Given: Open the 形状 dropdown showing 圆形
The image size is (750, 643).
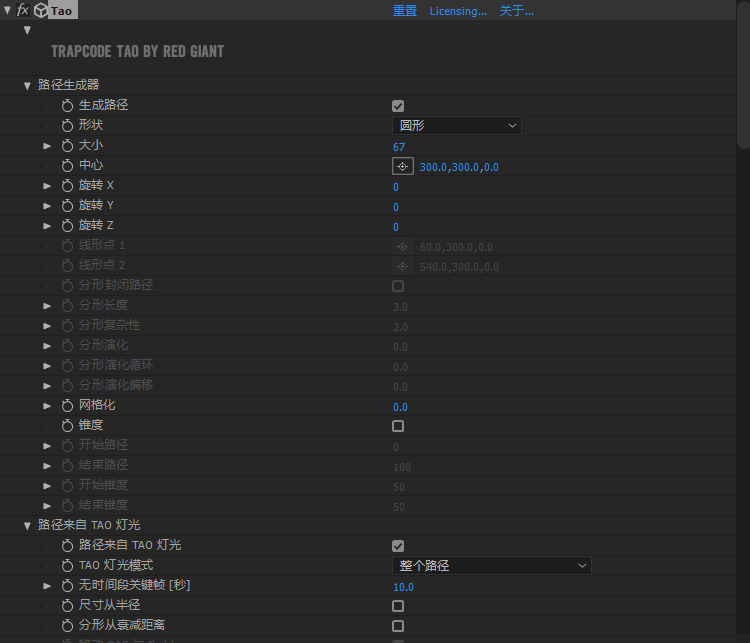Looking at the screenshot, I should click(457, 125).
